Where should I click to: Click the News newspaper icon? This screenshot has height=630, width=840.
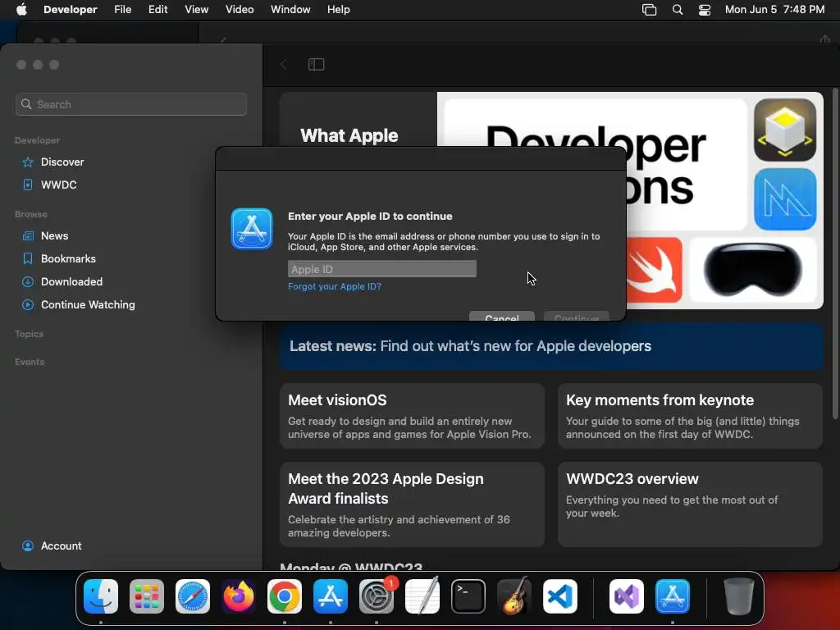(28, 235)
